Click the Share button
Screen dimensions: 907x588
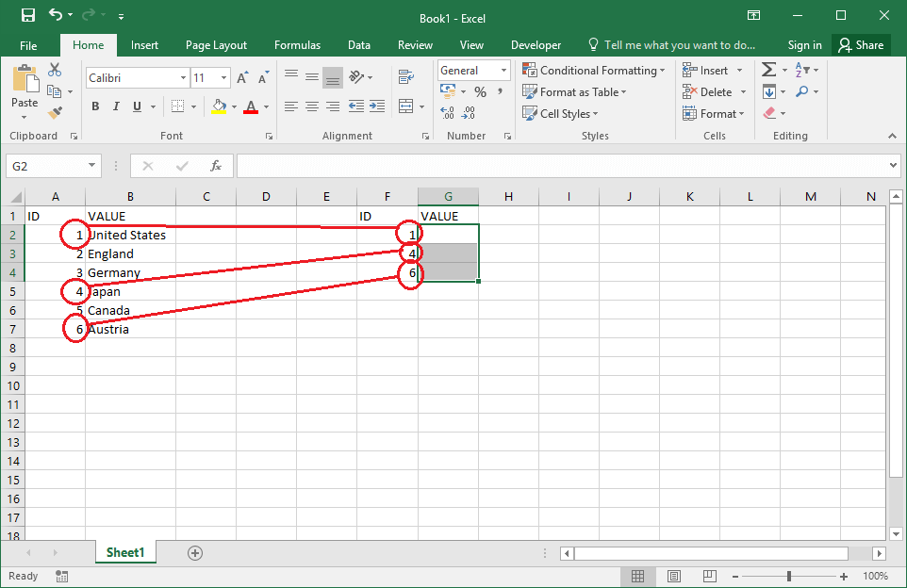click(860, 44)
